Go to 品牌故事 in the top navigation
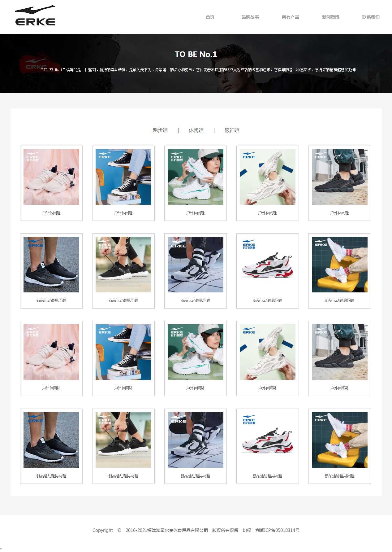 click(250, 17)
